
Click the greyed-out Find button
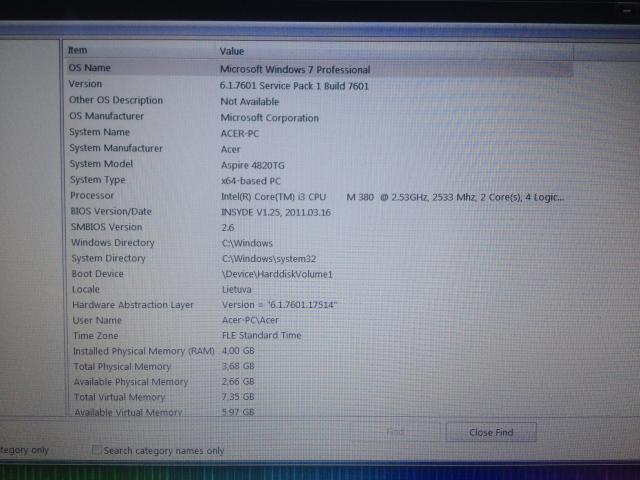pos(395,432)
